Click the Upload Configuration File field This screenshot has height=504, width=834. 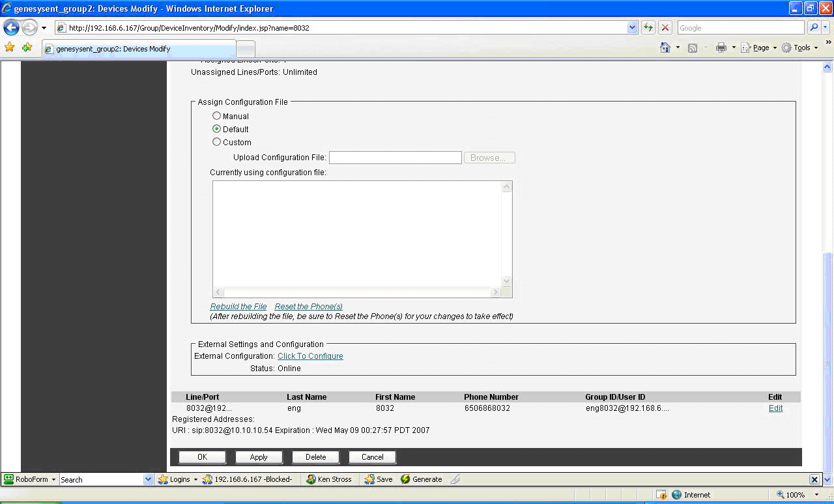pos(395,158)
